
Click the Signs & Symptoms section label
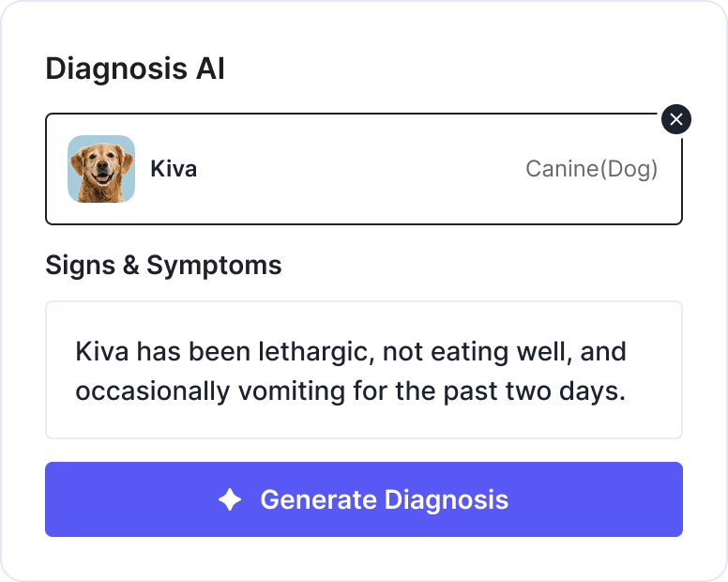tap(163, 266)
